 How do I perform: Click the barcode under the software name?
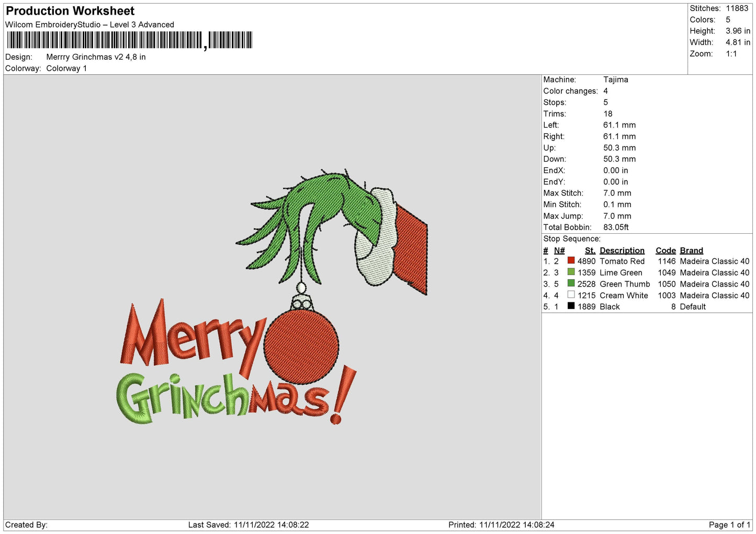(130, 40)
